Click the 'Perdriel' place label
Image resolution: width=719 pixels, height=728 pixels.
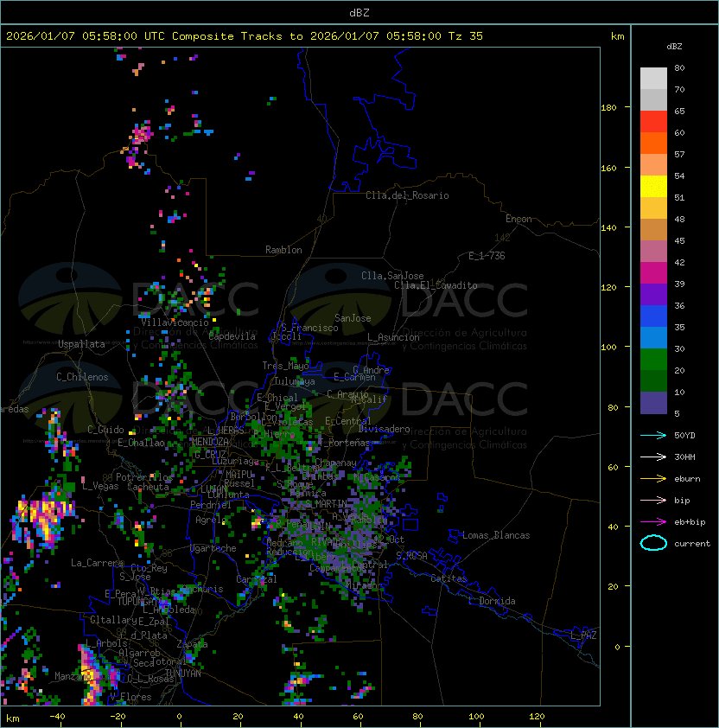211,505
